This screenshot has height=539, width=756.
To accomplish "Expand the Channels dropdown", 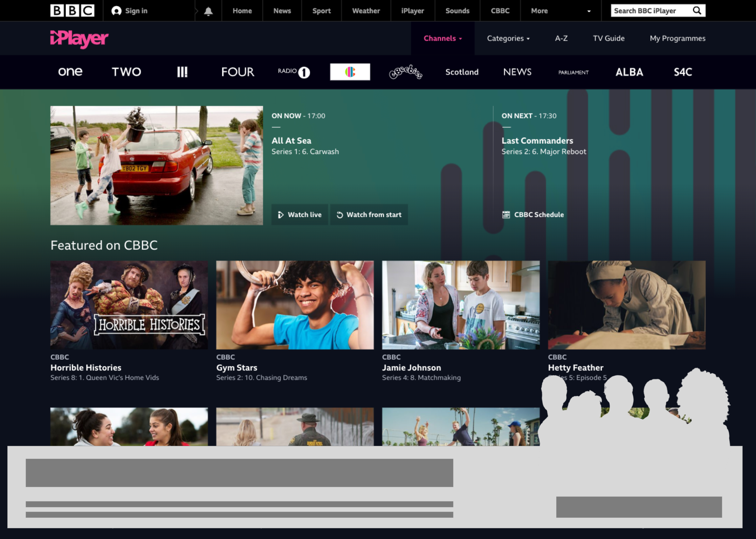I will [443, 38].
